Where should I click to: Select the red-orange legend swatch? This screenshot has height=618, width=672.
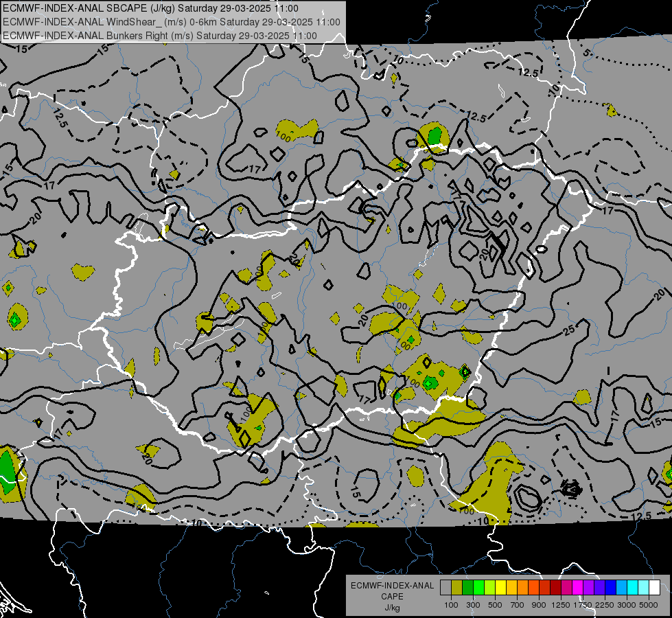pos(533,588)
